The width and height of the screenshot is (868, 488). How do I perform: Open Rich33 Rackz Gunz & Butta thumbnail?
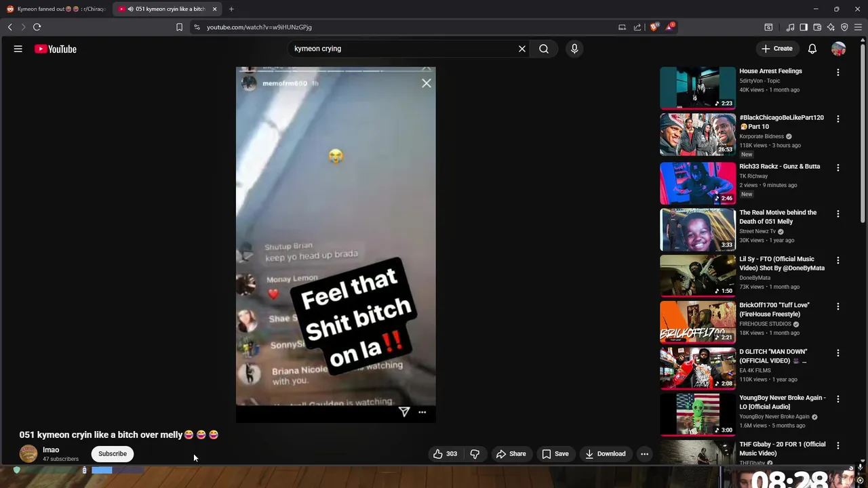click(698, 183)
